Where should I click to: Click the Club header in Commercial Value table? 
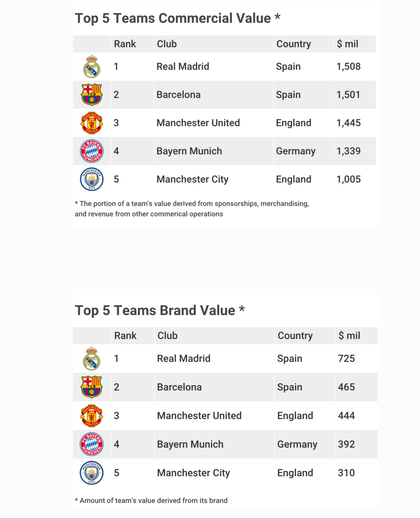click(x=167, y=44)
